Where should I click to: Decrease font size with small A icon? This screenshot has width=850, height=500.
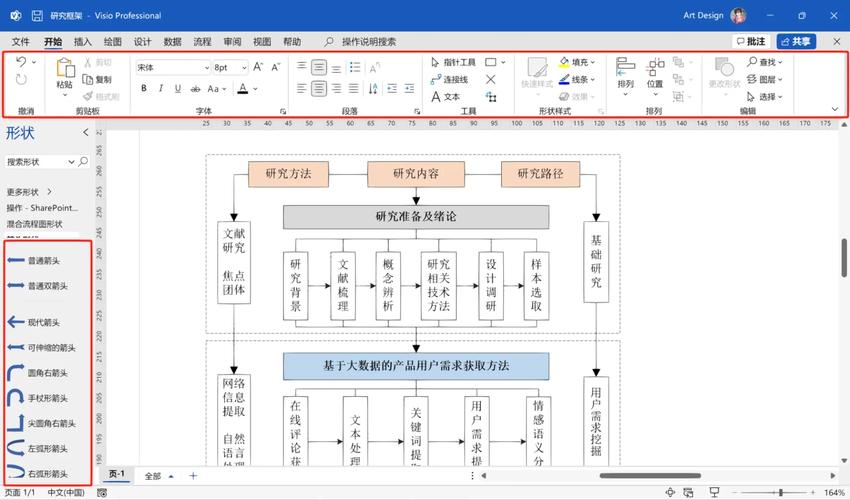pos(275,67)
